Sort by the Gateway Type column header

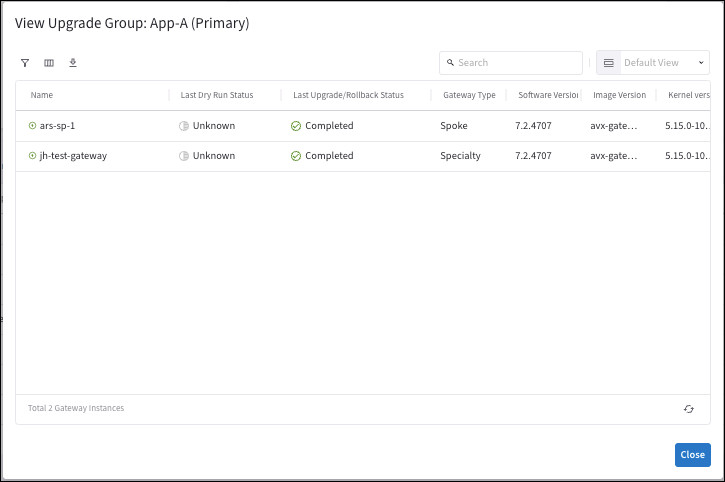coord(469,95)
